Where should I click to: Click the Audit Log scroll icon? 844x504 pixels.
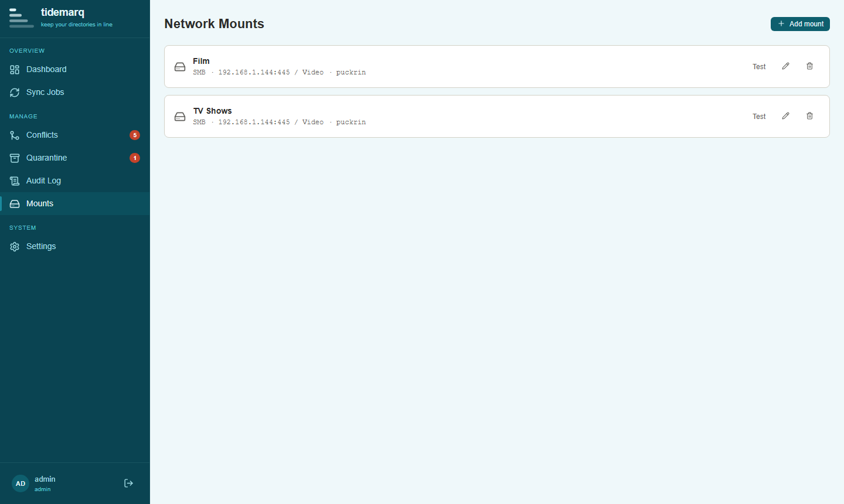(15, 181)
